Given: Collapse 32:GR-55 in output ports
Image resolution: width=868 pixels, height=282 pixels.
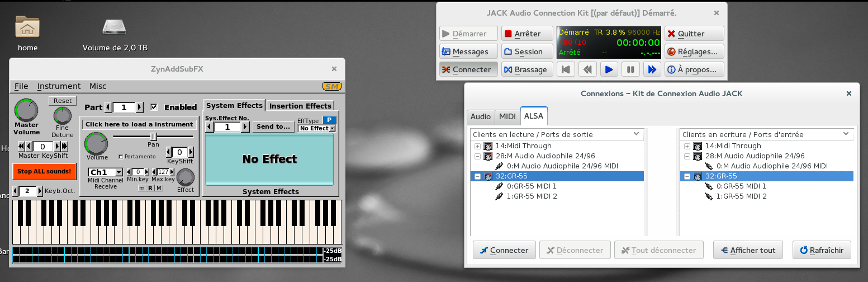Looking at the screenshot, I should pyautogui.click(x=477, y=176).
